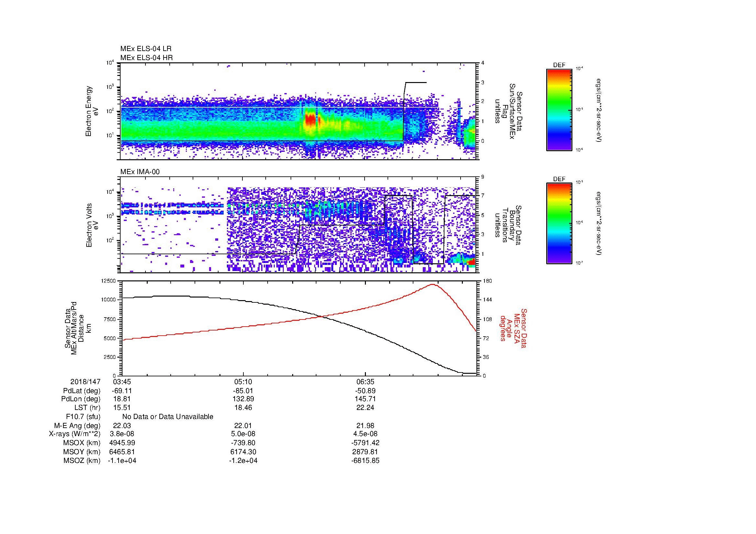Click the peak of the red SZA curve
The width and height of the screenshot is (756, 534).
(x=433, y=285)
